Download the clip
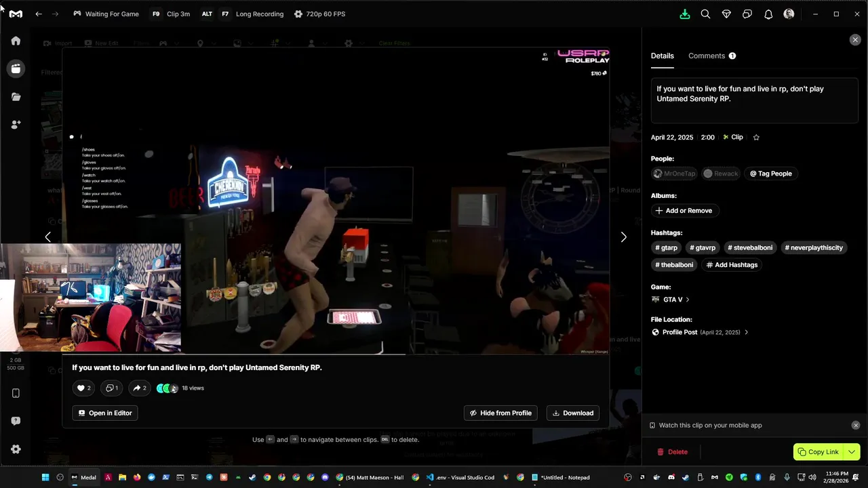 tap(573, 413)
